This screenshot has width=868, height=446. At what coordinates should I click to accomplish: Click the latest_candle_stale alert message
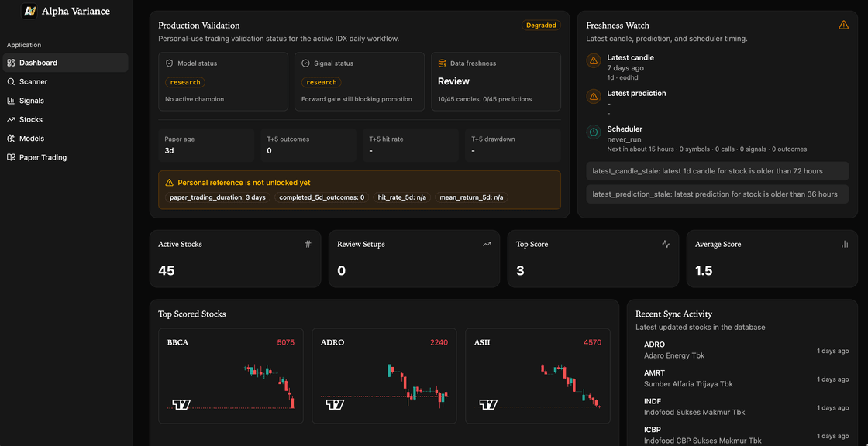click(718, 171)
